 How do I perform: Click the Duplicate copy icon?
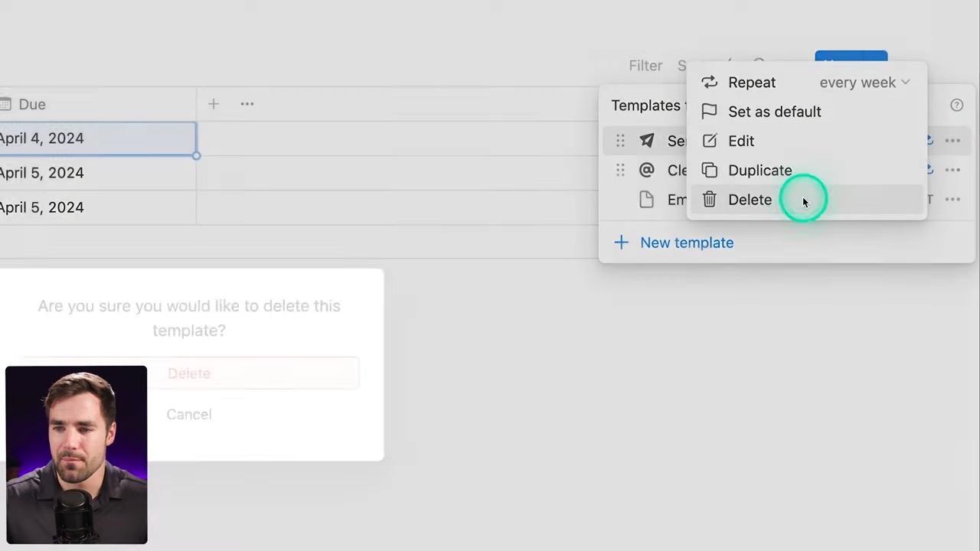point(709,171)
